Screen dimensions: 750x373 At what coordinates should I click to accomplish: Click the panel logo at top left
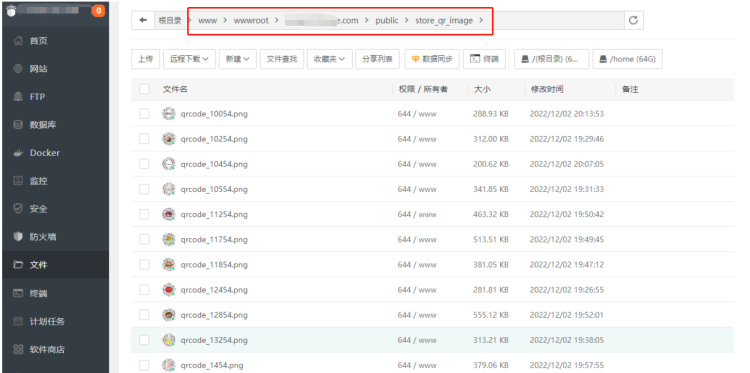point(11,10)
